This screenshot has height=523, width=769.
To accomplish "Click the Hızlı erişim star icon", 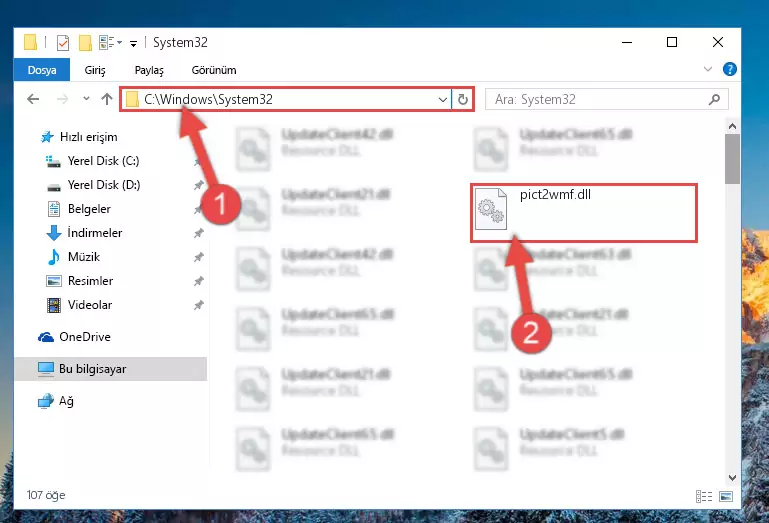I will pyautogui.click(x=47, y=137).
